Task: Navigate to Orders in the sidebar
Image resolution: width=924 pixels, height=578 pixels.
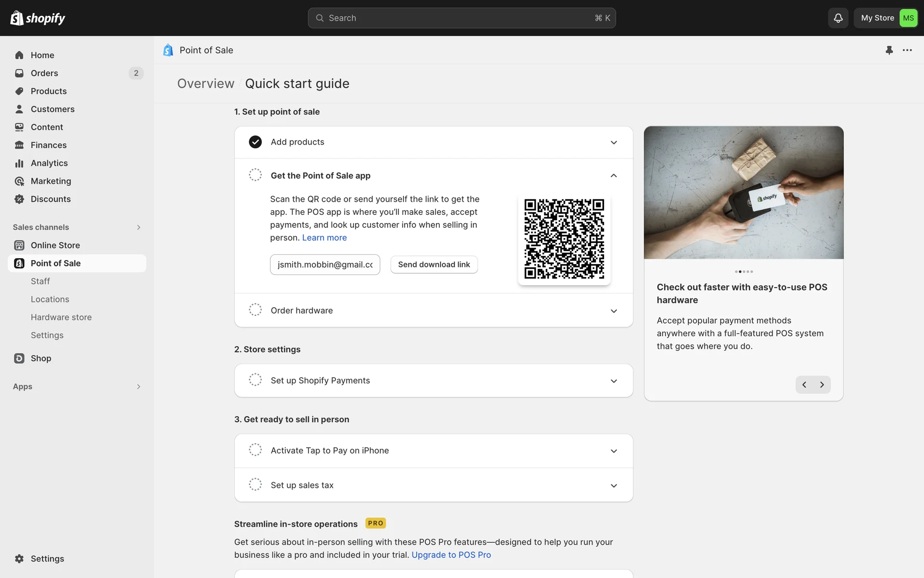Action: coord(44,73)
